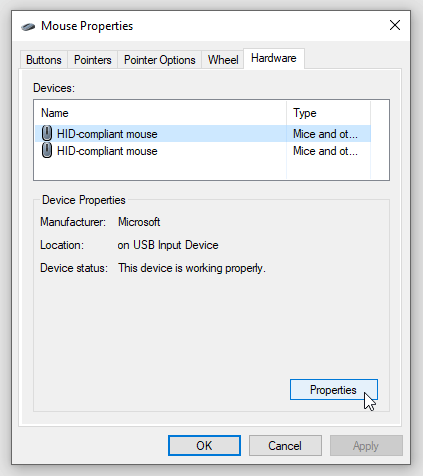Confirm with the OK button
The image size is (423, 476).
[204, 445]
